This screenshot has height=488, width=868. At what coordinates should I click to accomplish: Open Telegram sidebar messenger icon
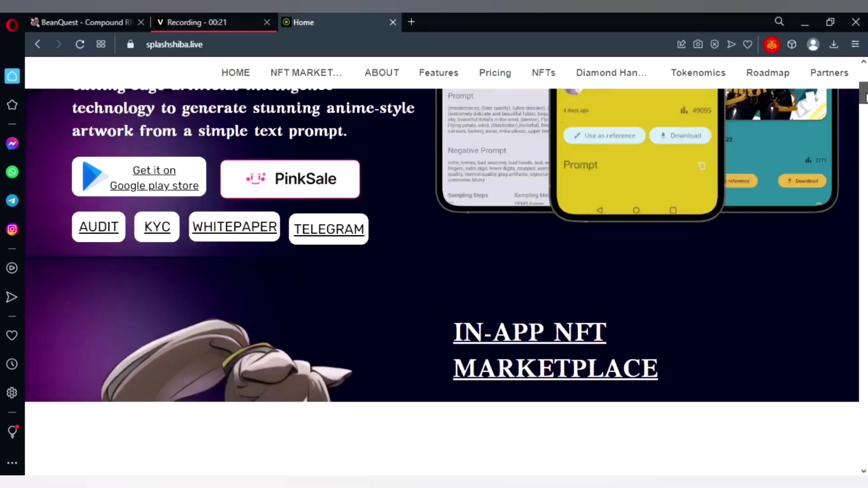(x=12, y=201)
